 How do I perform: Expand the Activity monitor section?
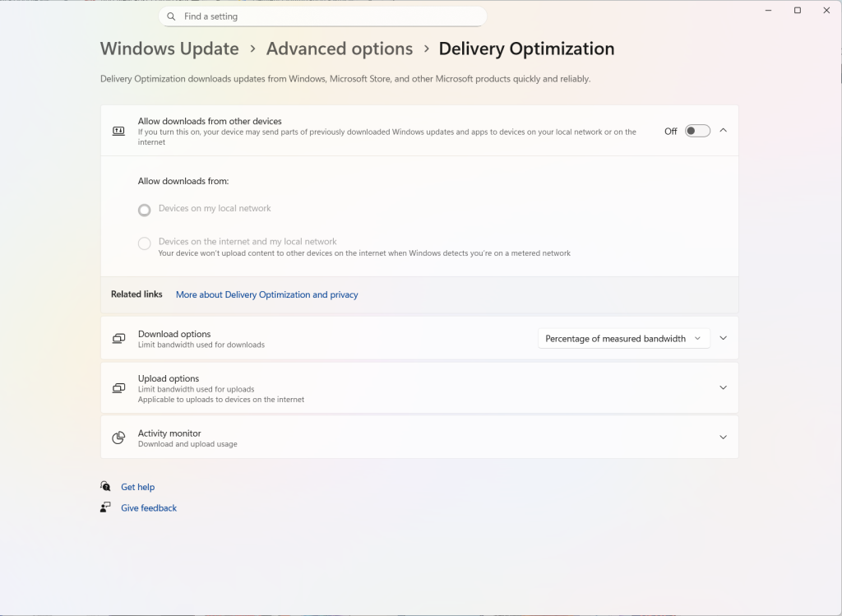pyautogui.click(x=723, y=438)
